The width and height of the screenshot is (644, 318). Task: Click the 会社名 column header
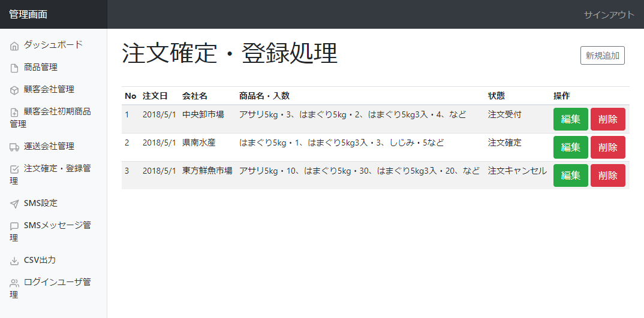click(195, 96)
